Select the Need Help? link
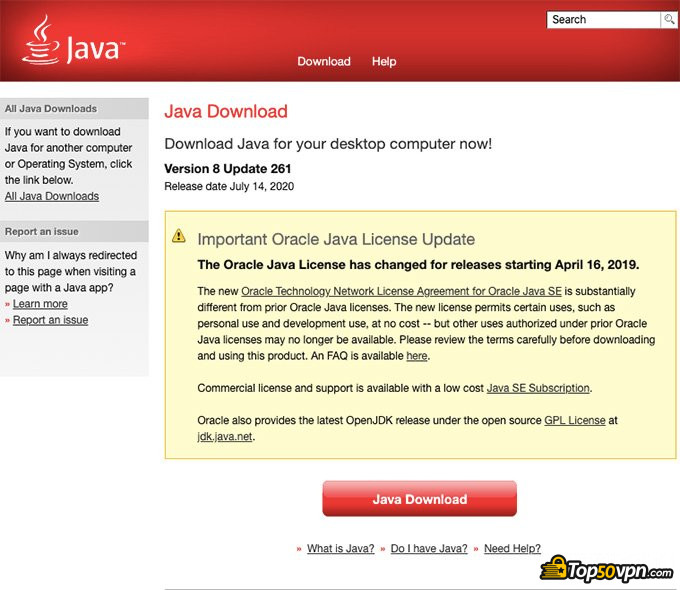 512,549
